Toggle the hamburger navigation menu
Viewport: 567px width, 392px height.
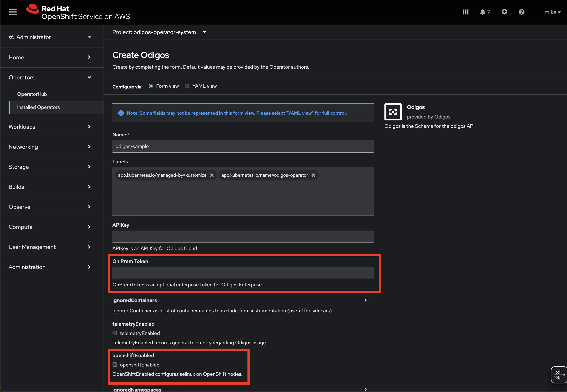(x=13, y=12)
